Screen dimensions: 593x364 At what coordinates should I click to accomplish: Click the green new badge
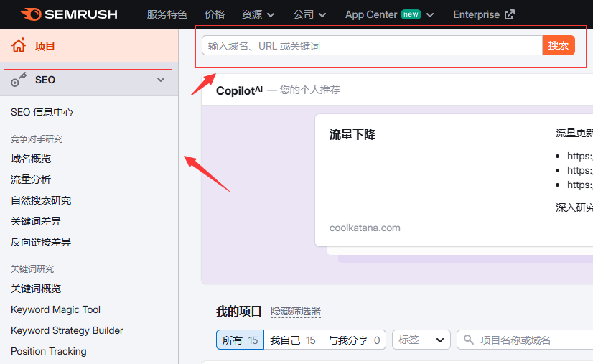[411, 14]
